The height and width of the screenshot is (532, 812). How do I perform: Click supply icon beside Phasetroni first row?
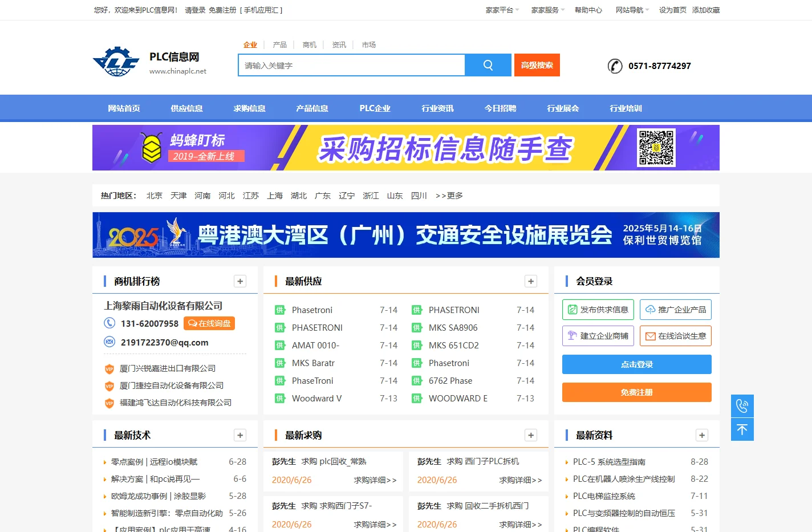tap(280, 310)
